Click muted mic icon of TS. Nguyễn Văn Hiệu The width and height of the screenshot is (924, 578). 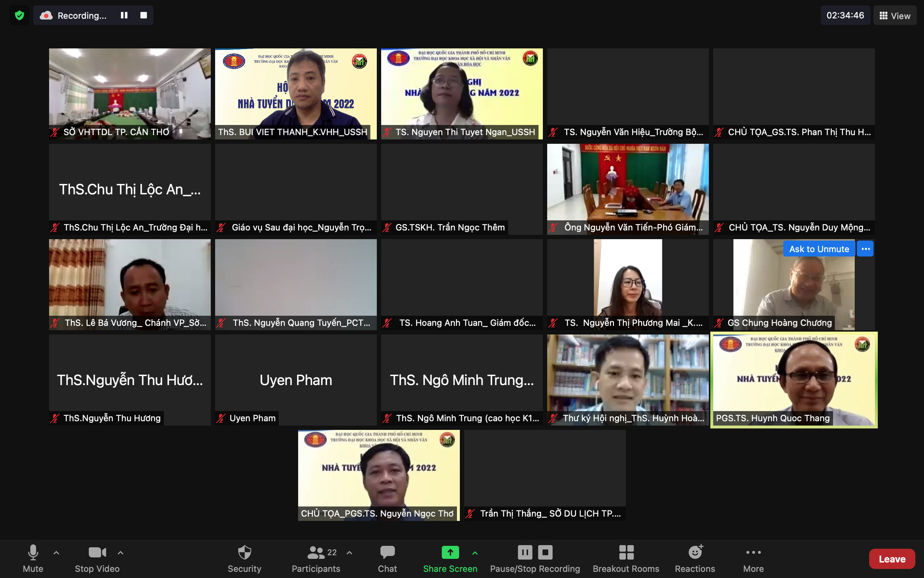(x=553, y=132)
